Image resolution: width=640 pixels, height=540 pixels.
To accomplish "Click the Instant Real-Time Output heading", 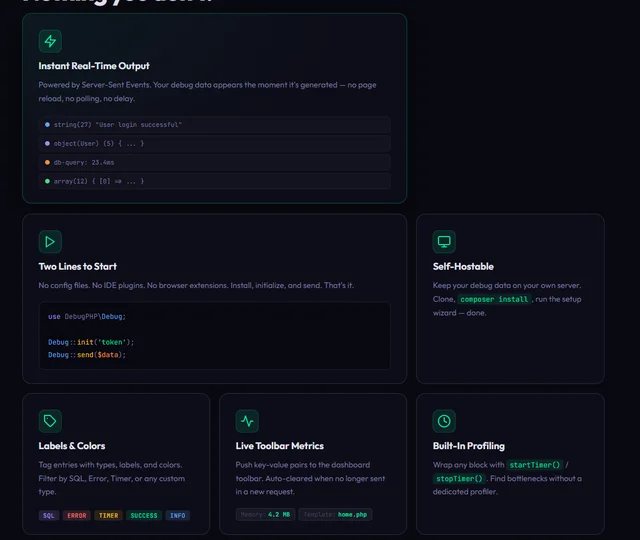I will (x=94, y=66).
